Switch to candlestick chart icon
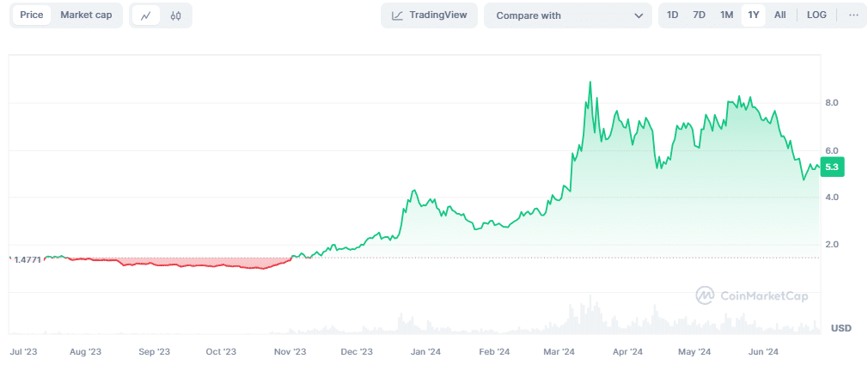 [176, 15]
